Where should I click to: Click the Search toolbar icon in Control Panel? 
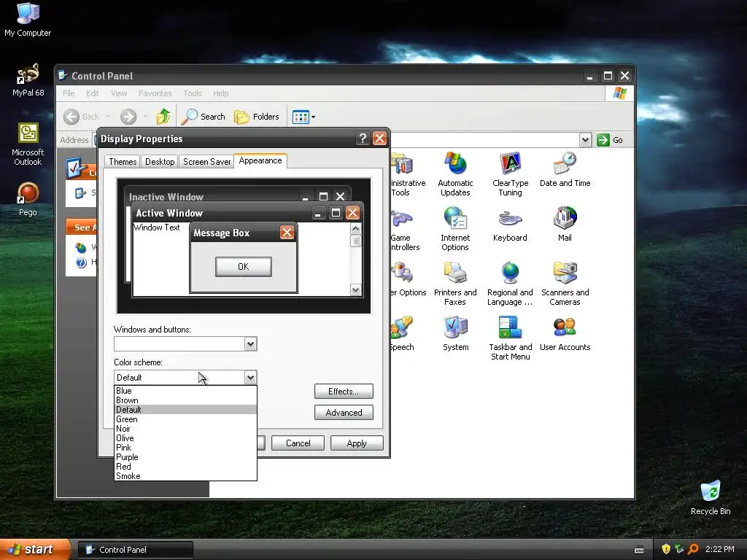point(203,117)
